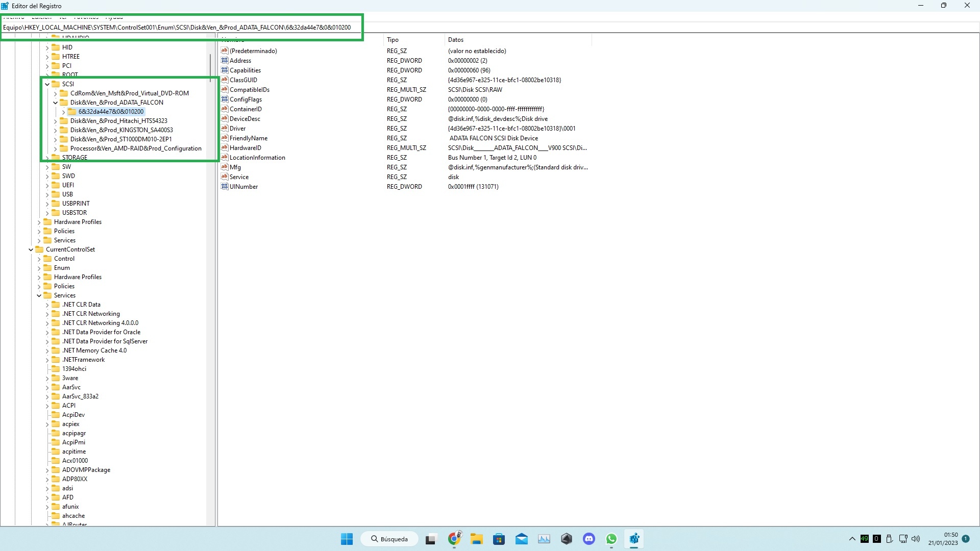Click the HardwareID multi-string value icon
This screenshot has height=551, width=980.
[x=224, y=147]
